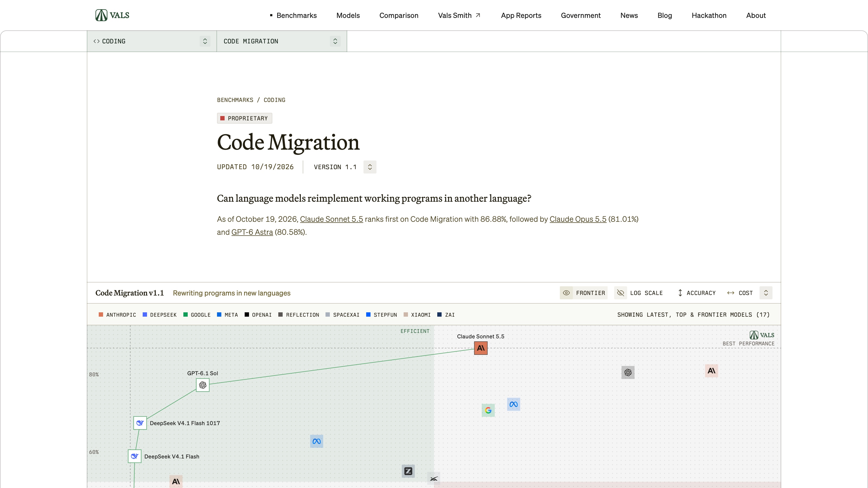Image resolution: width=868 pixels, height=488 pixels.
Task: Toggle DeepSeek in the chart legend
Action: coord(159,314)
